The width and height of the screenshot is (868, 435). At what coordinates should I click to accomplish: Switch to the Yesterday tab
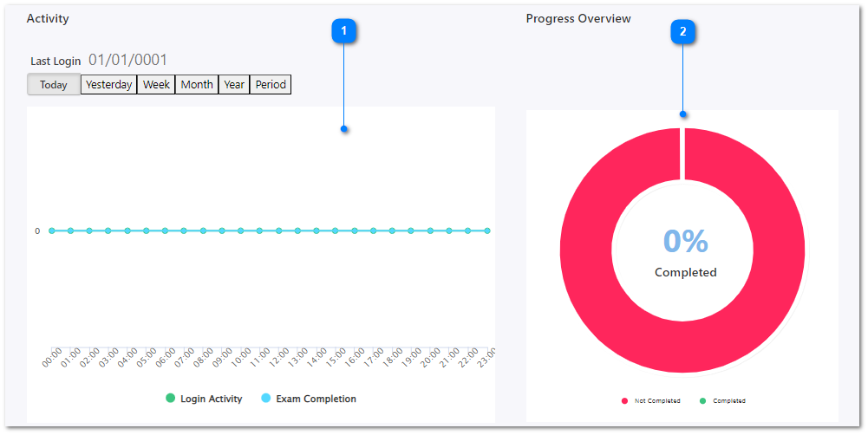(109, 85)
